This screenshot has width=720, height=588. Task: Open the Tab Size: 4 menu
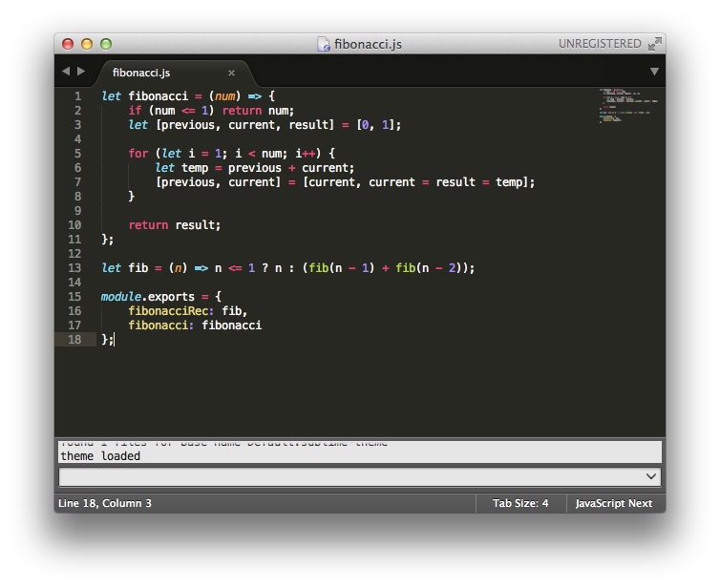[519, 503]
